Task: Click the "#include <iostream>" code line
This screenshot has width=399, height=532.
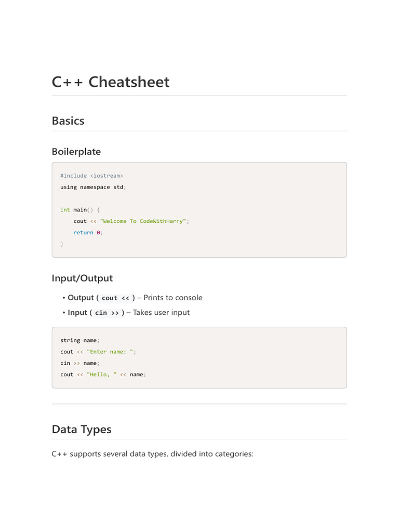Action: [91, 176]
